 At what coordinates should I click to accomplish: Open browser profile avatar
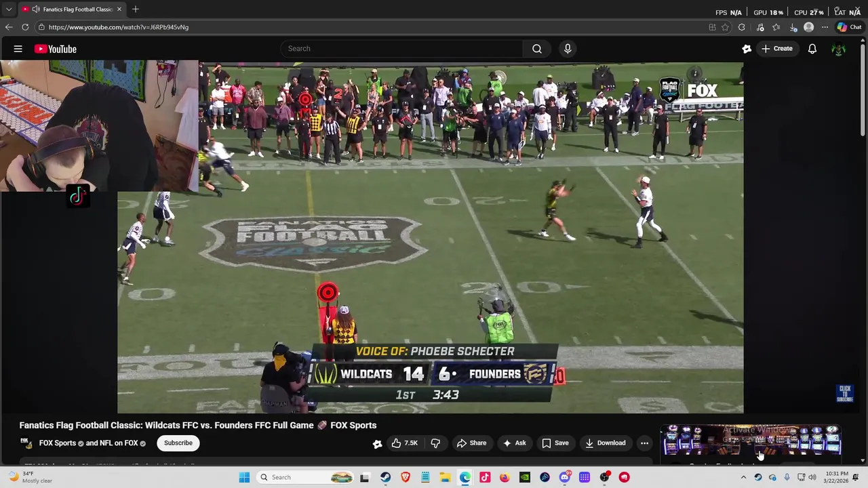pyautogui.click(x=808, y=27)
